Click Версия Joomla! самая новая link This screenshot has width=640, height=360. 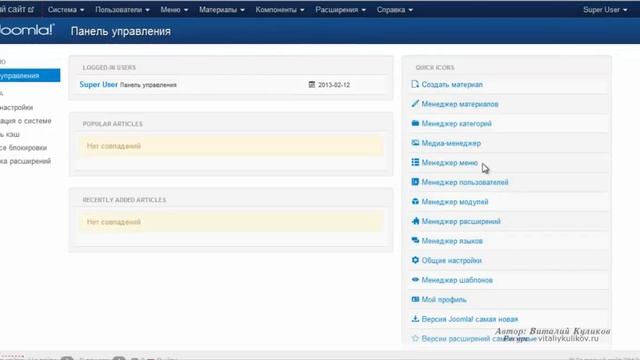pyautogui.click(x=470, y=319)
